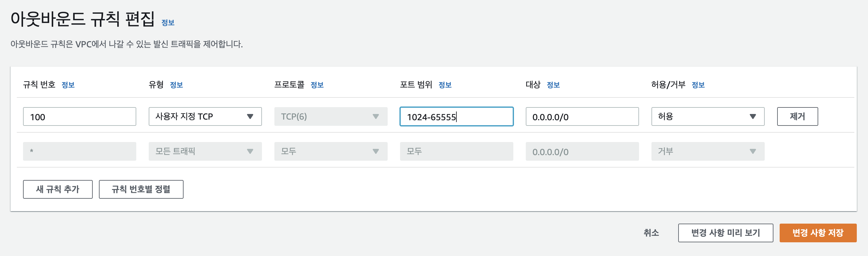The height and width of the screenshot is (256, 868).
Task: Click the destination field of rule 100
Action: coord(582,117)
